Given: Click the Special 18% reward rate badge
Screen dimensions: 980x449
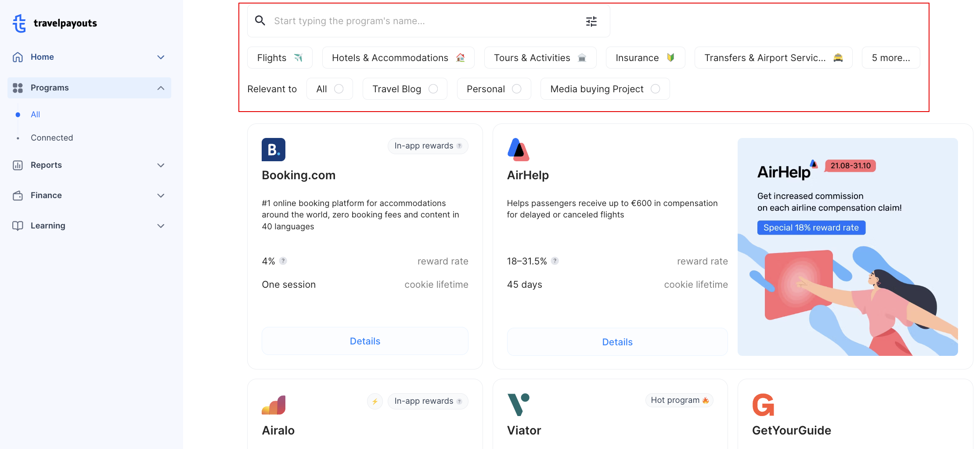Looking at the screenshot, I should [x=811, y=228].
